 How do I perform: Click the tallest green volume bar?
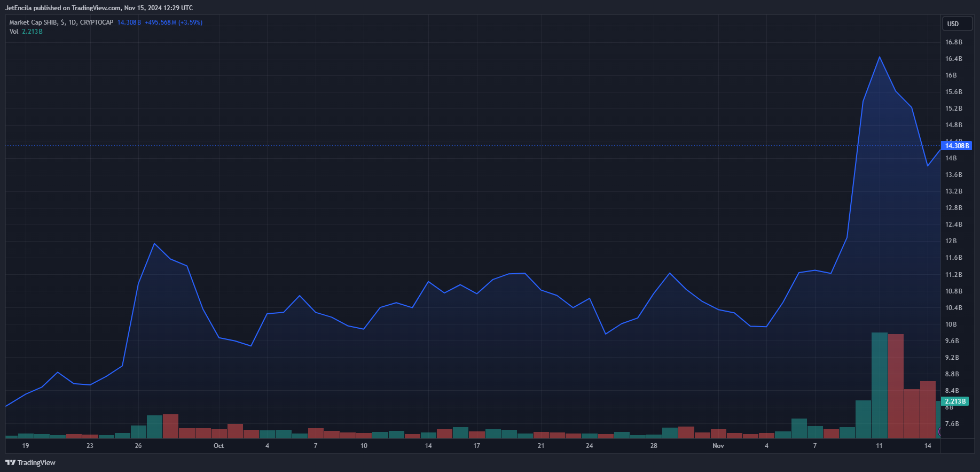point(879,385)
